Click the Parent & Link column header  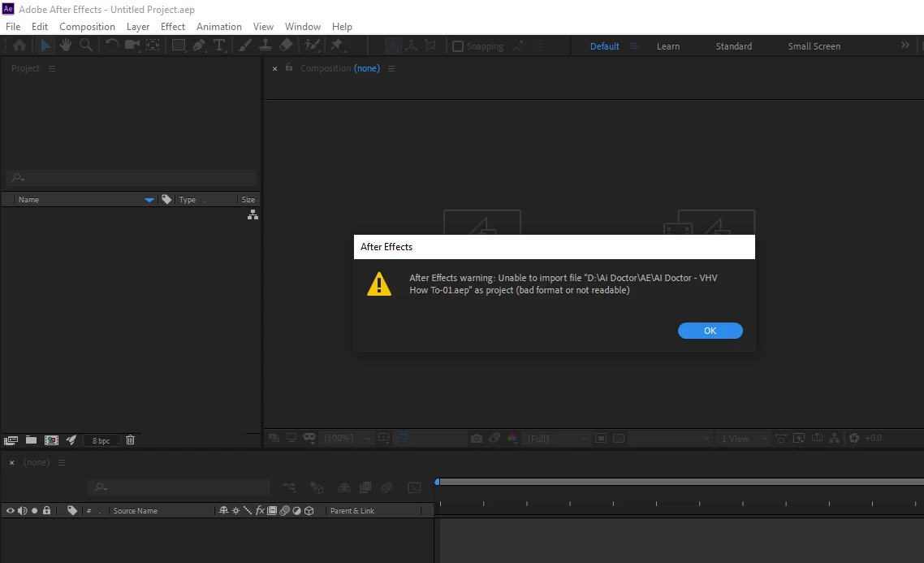tap(352, 510)
